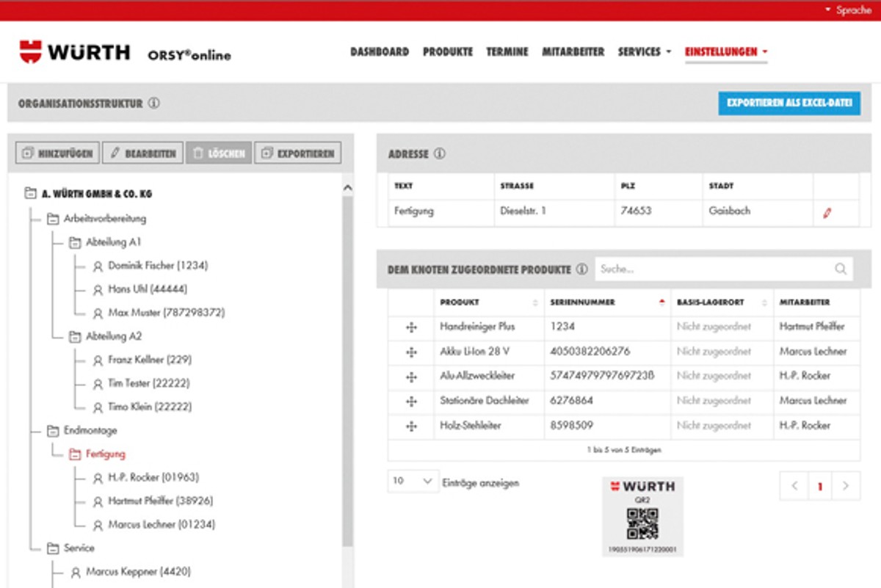Click the move icon for Handreiniger Plus
The height and width of the screenshot is (588, 881).
pyautogui.click(x=411, y=327)
